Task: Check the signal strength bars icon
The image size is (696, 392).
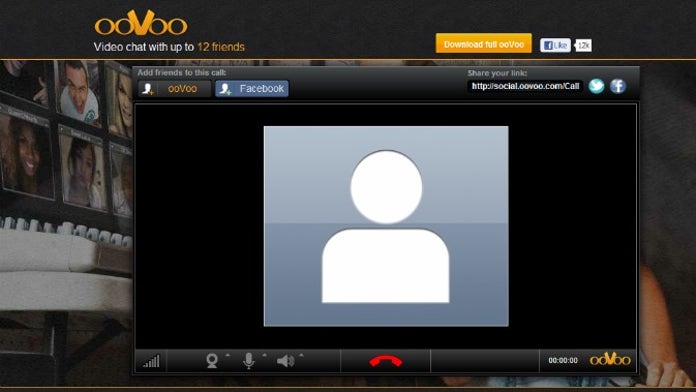Action: coord(151,361)
